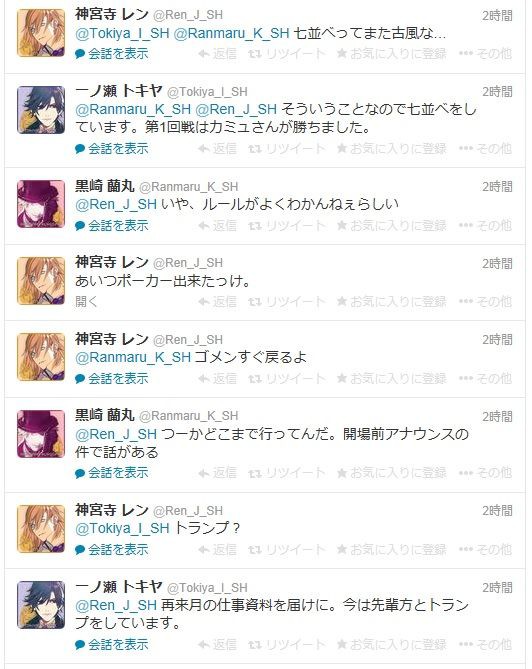Retweet Tokiya's 第1回戦はカミュさん tweet
The image size is (532, 669).
coord(286,149)
